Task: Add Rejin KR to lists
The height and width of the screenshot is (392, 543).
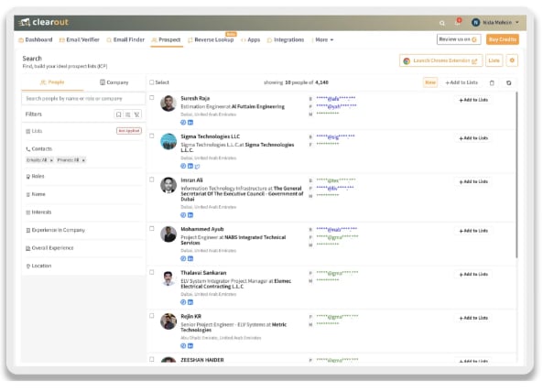Action: click(473, 318)
